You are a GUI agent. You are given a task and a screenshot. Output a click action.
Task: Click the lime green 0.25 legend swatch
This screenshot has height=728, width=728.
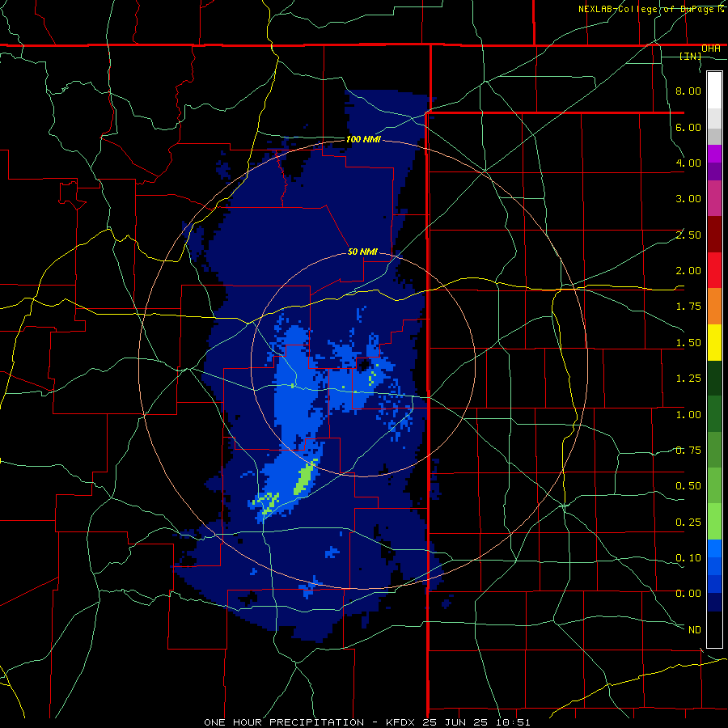(x=714, y=522)
